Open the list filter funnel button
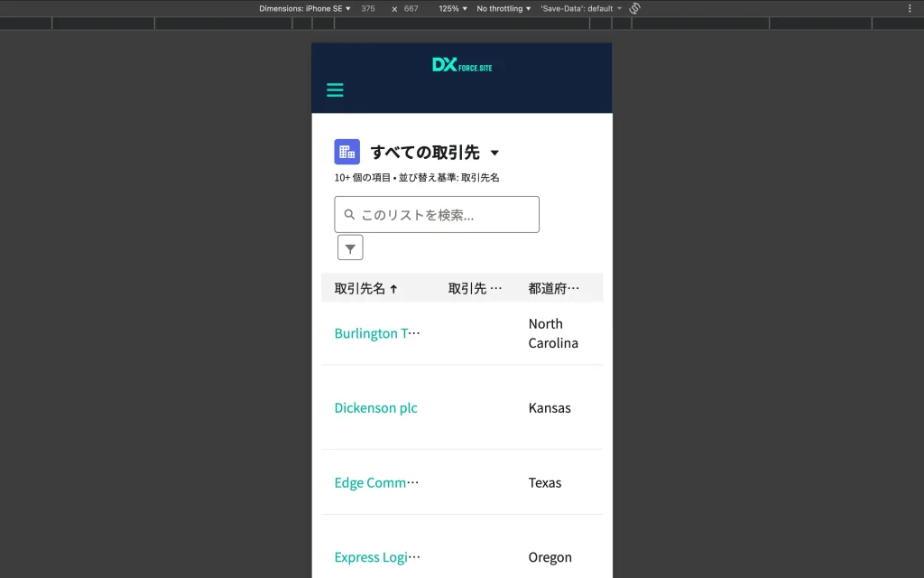This screenshot has width=924, height=578. (x=350, y=248)
